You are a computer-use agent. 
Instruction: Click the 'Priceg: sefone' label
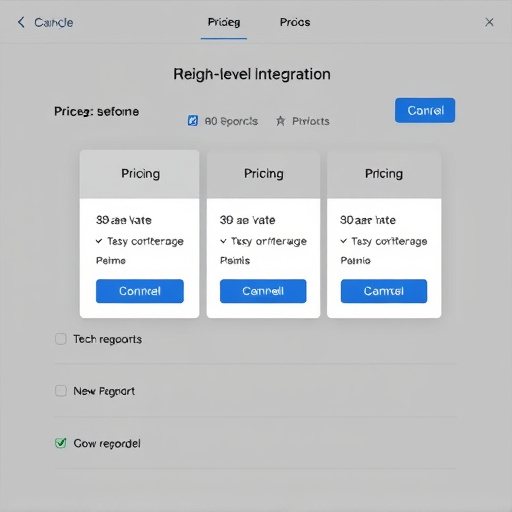coord(97,111)
